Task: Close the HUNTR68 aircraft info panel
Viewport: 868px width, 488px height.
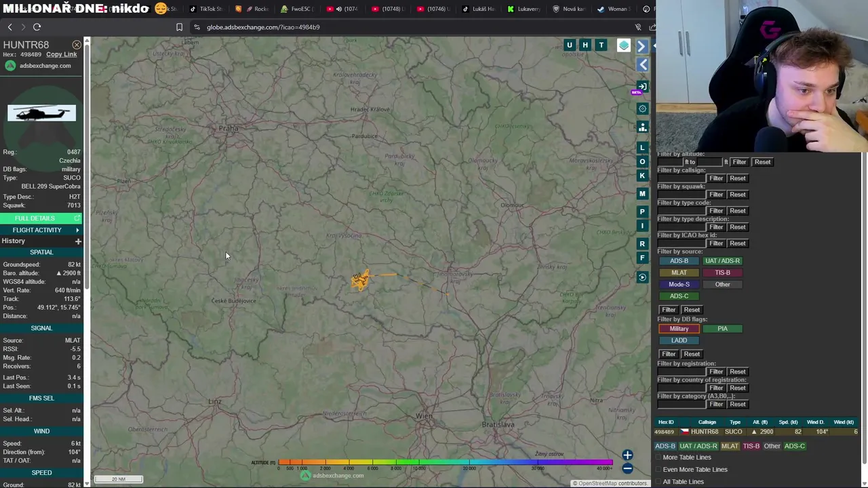Action: [x=77, y=45]
